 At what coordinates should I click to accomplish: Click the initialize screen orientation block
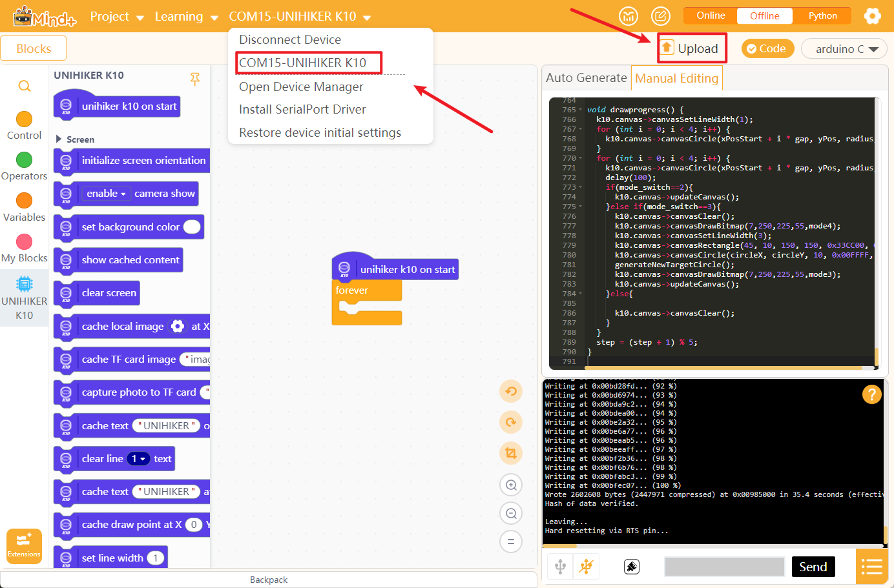tap(132, 160)
